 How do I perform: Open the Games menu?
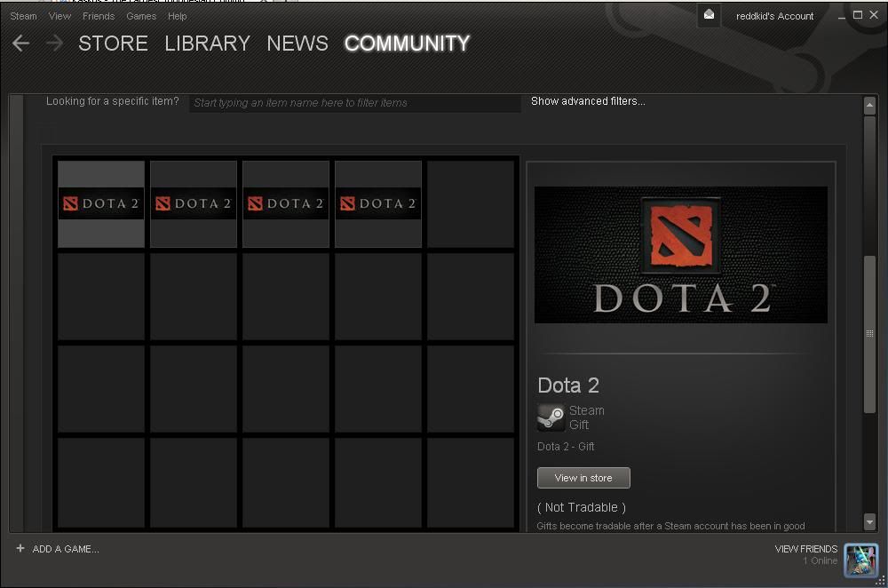point(141,16)
